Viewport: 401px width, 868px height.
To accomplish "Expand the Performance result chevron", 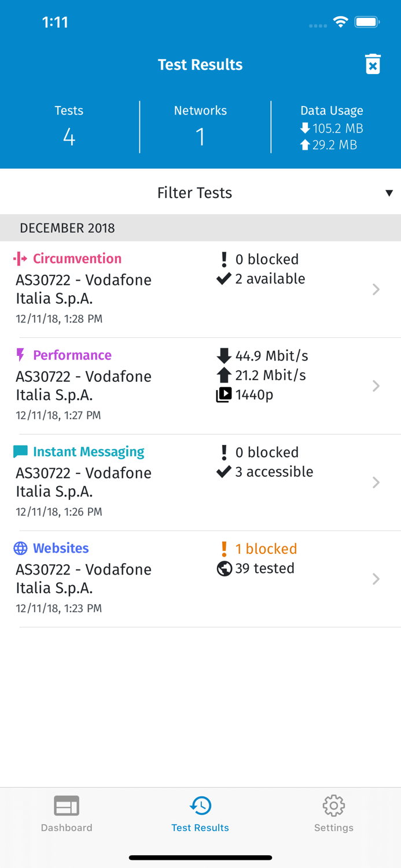I will pyautogui.click(x=376, y=386).
